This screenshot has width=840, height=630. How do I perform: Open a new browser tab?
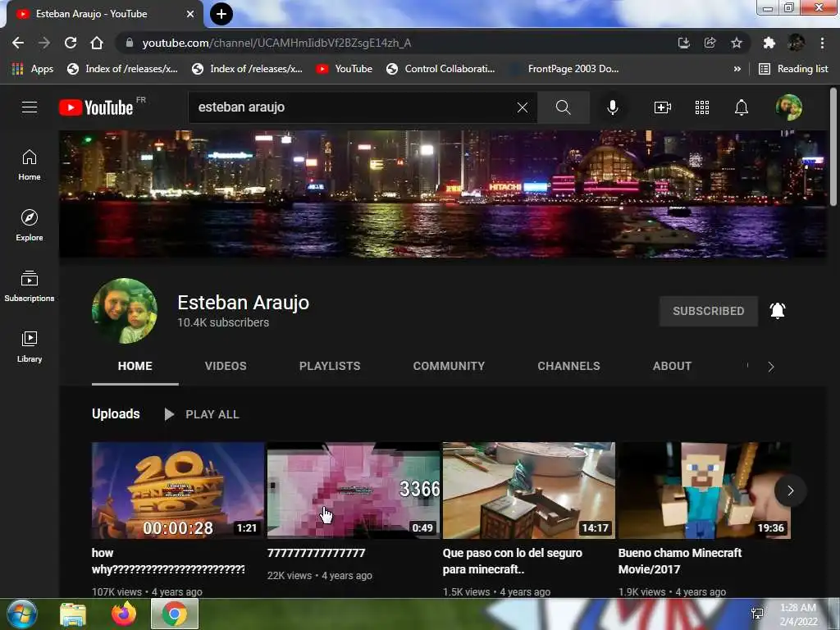tap(221, 14)
